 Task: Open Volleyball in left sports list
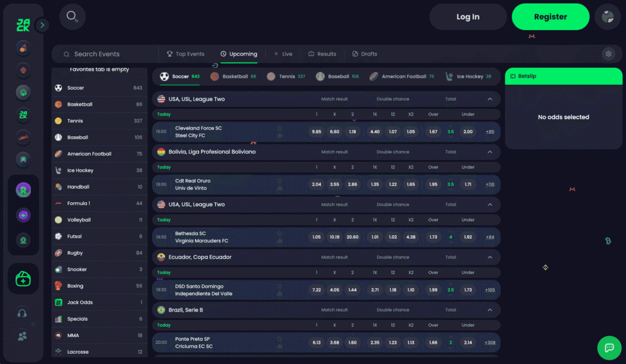coord(99,220)
